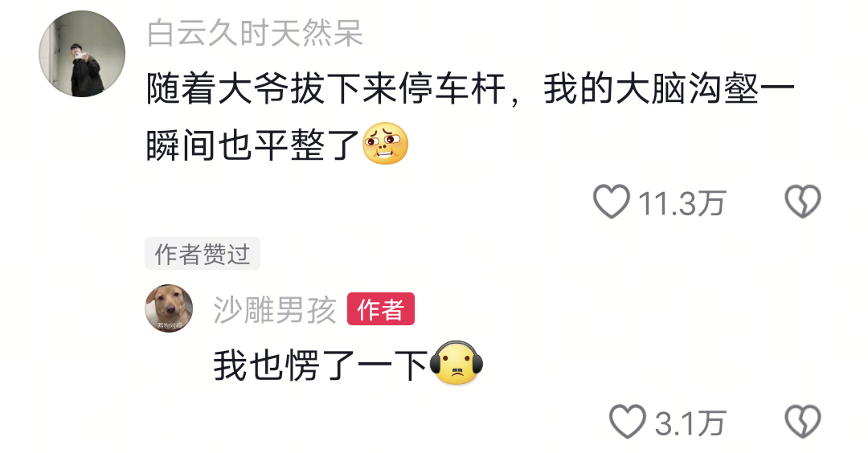Tap the worried face emoji in the top comment
The width and height of the screenshot is (868, 453).
coord(385,143)
